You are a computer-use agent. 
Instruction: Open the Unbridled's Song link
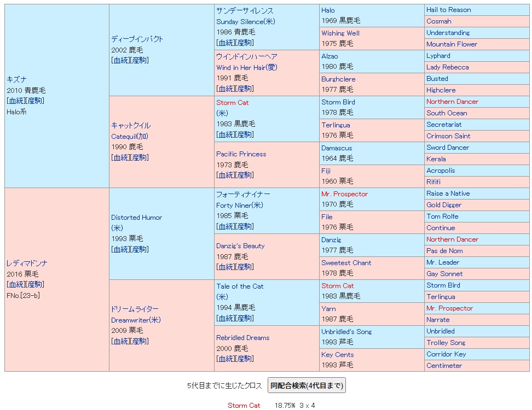coord(346,332)
